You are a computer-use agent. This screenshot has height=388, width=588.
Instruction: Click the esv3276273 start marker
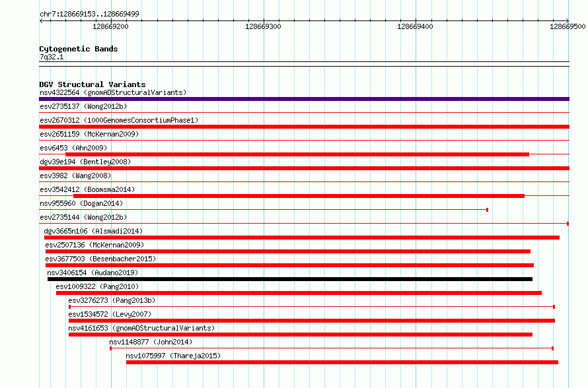click(x=70, y=307)
